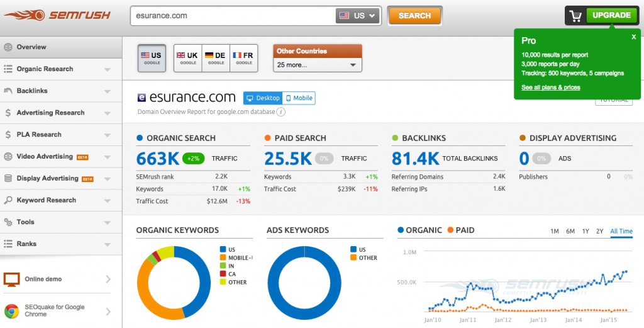644x328 pixels.
Task: Click the Backlinks sidebar icon
Action: pyautogui.click(x=8, y=91)
